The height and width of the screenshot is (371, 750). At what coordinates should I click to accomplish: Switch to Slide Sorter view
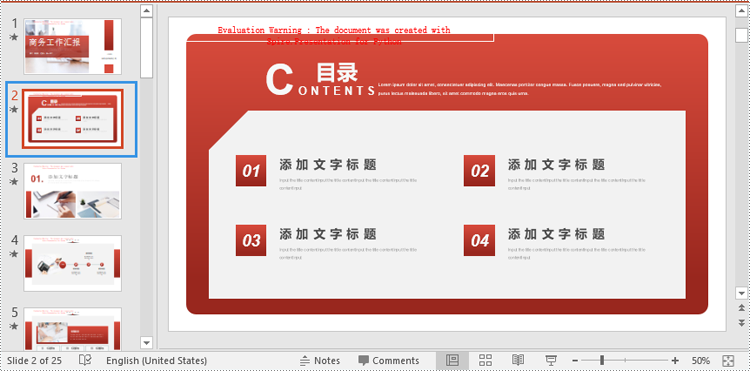tap(485, 360)
